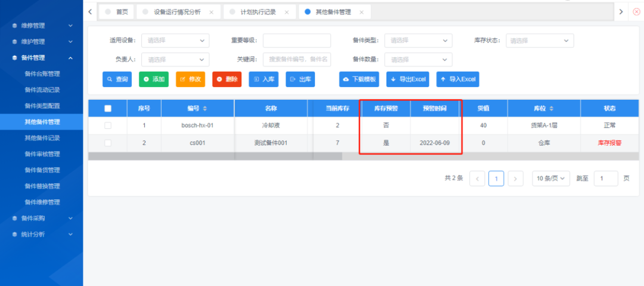644x286 pixels.
Task: Go to next page arrow
Action: tap(515, 178)
